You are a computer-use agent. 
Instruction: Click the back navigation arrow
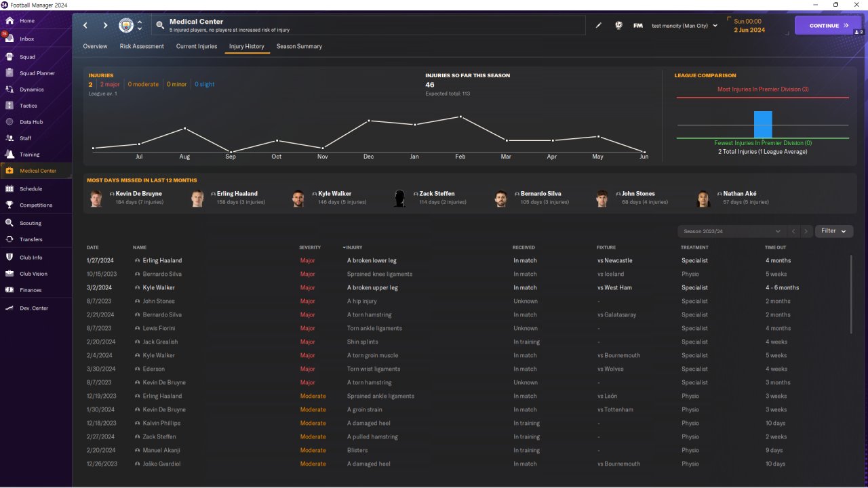tap(85, 26)
